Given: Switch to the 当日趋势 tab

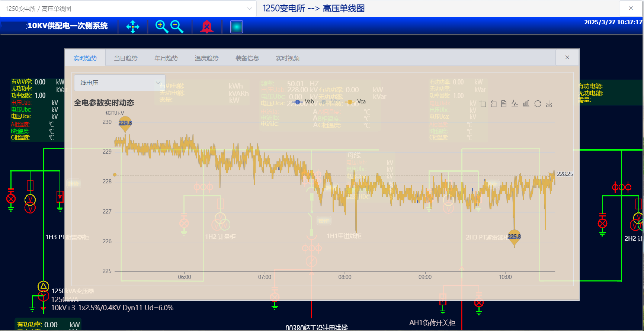Looking at the screenshot, I should (126, 58).
